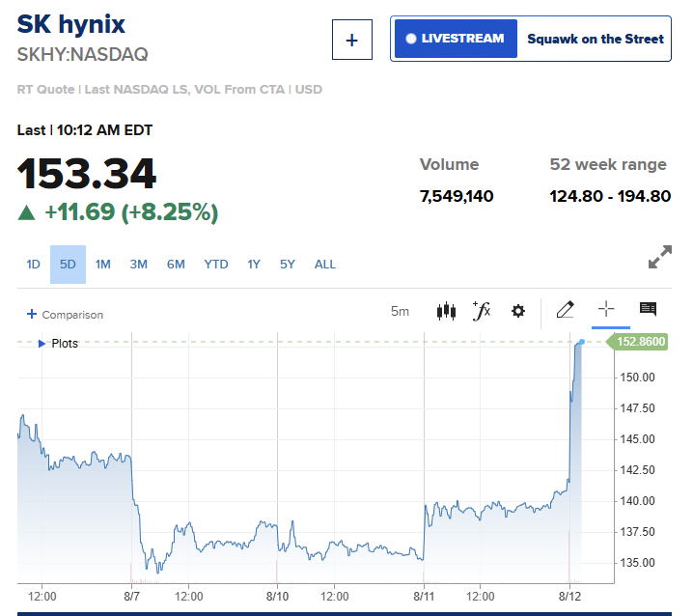Viewport: 693px width, 616px height.
Task: Click the 145.00 price axis label
Action: point(637,439)
